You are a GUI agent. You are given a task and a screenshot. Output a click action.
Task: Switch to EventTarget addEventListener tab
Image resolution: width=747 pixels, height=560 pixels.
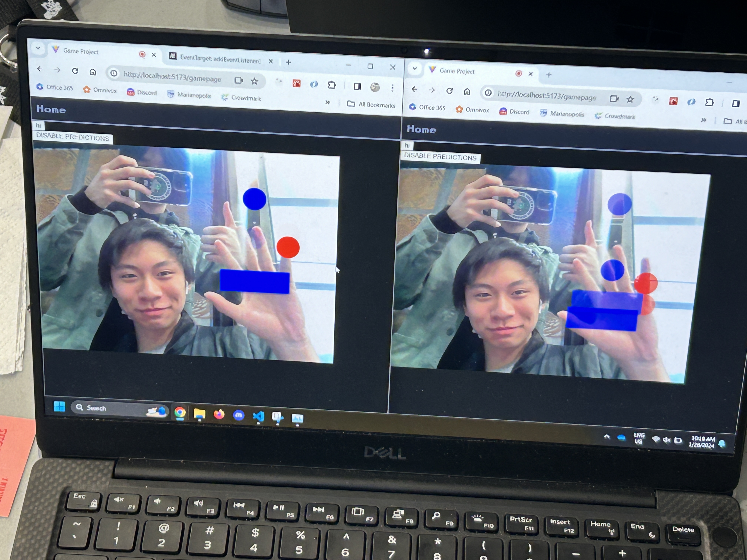tap(220, 59)
